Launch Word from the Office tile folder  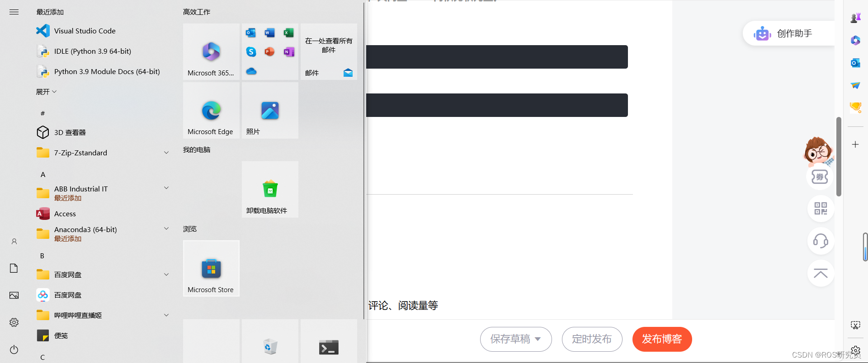coord(270,33)
